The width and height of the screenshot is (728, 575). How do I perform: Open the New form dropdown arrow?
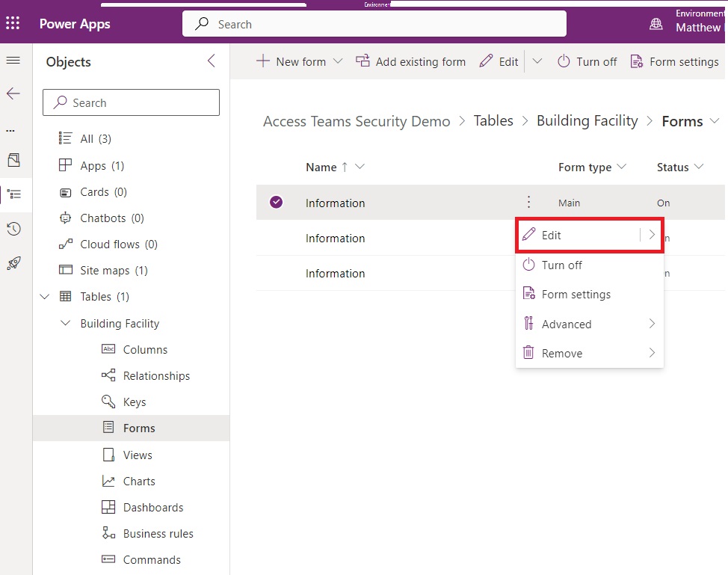[x=338, y=61]
